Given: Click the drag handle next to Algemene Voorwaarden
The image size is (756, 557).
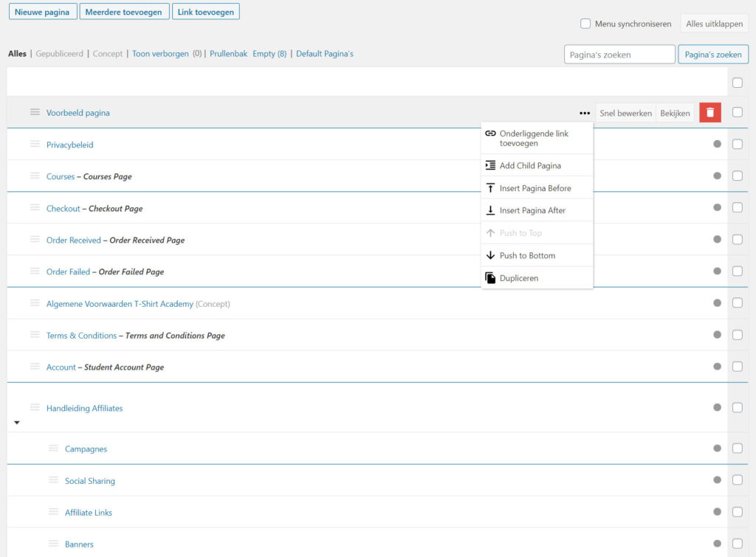Looking at the screenshot, I should [x=35, y=303].
